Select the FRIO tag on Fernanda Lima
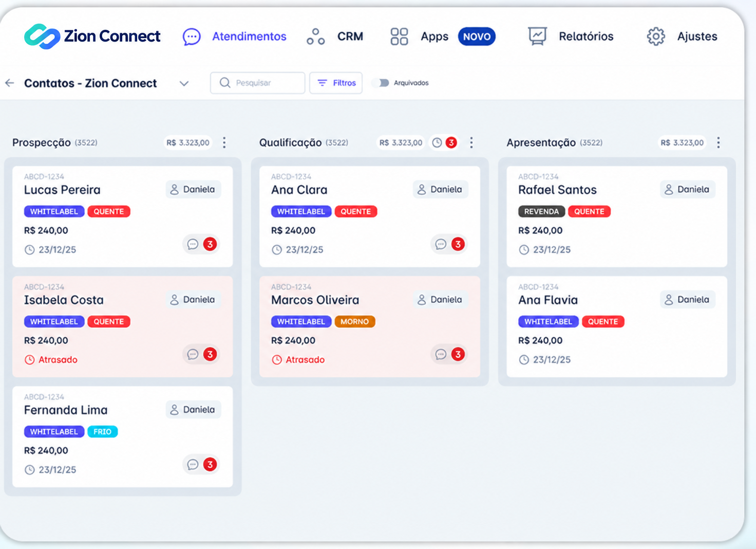 [x=103, y=432]
